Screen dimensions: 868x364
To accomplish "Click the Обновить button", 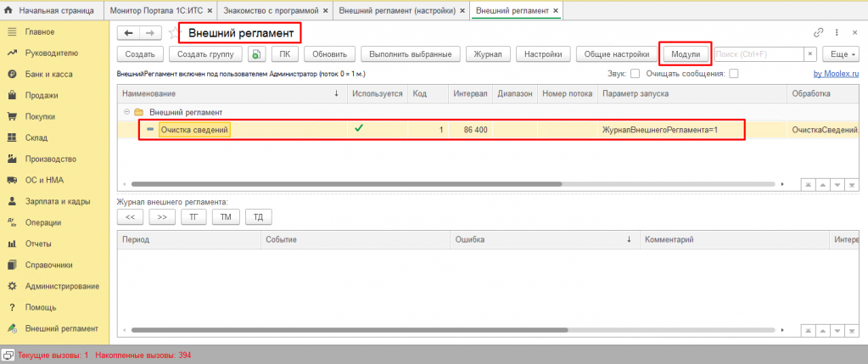I will (329, 54).
